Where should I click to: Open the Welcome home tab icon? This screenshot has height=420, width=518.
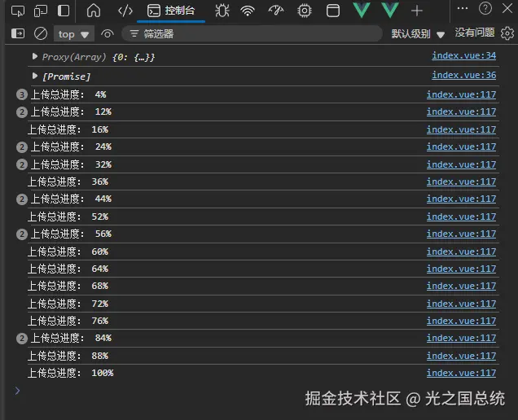point(94,11)
